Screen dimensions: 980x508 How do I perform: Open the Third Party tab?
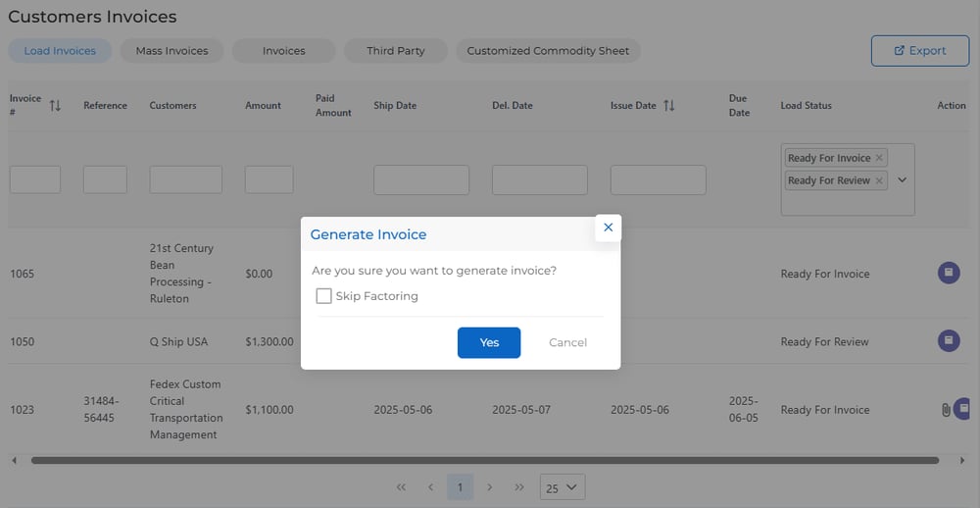pyautogui.click(x=395, y=51)
